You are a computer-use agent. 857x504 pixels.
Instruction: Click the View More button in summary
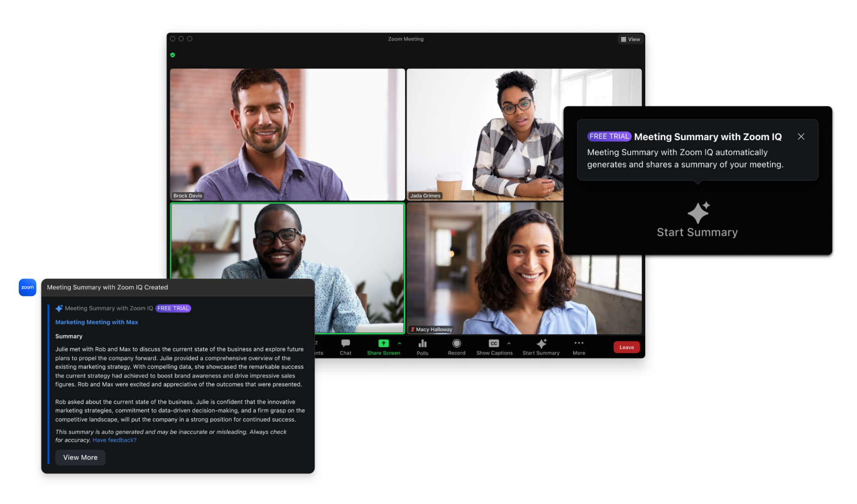tap(79, 457)
